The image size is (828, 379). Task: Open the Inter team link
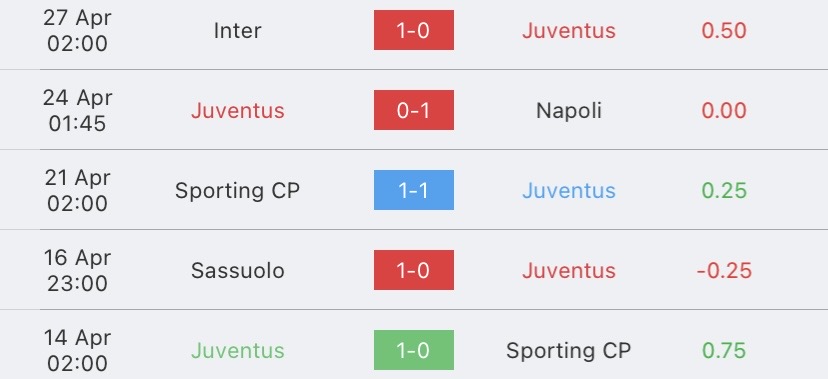237,31
